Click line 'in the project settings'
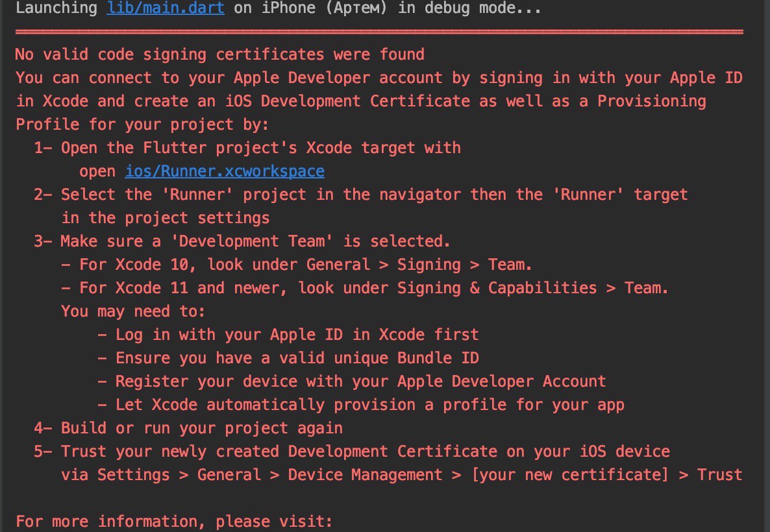 166,218
